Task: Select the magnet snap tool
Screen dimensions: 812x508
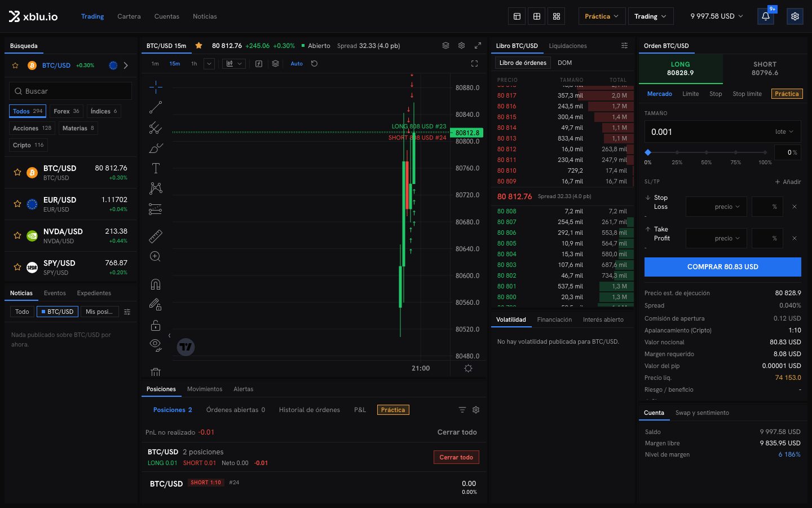Action: [156, 284]
